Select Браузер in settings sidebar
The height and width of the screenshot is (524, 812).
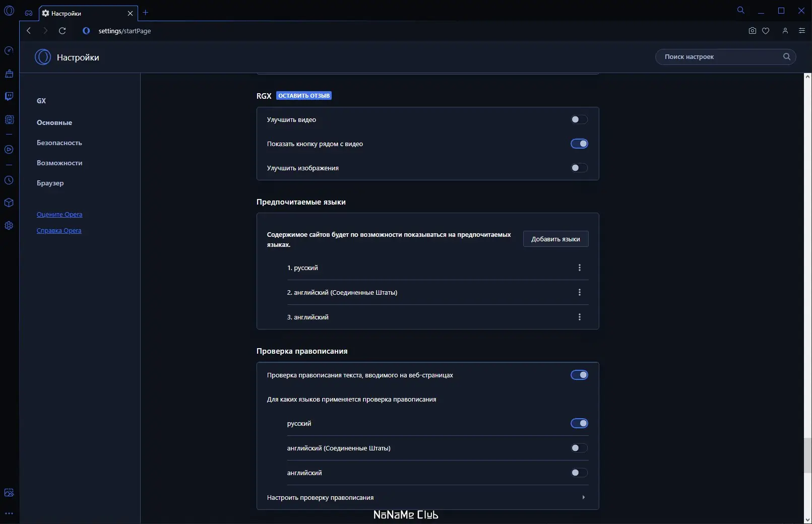pyautogui.click(x=50, y=183)
